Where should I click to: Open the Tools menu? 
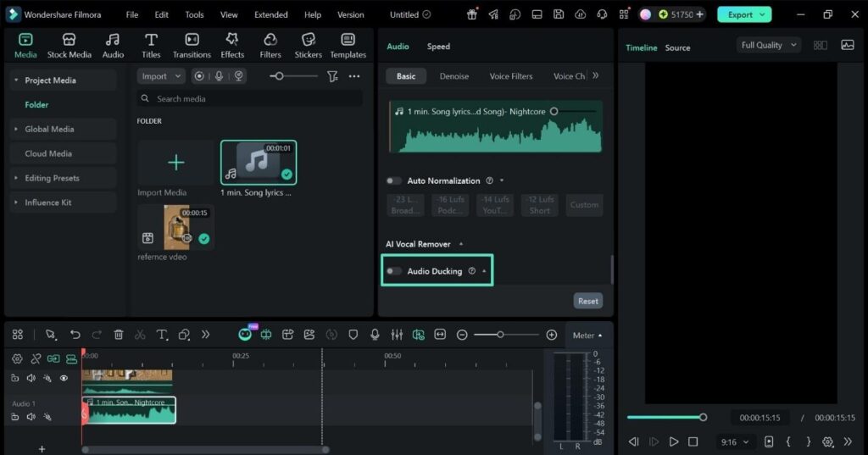tap(194, 15)
